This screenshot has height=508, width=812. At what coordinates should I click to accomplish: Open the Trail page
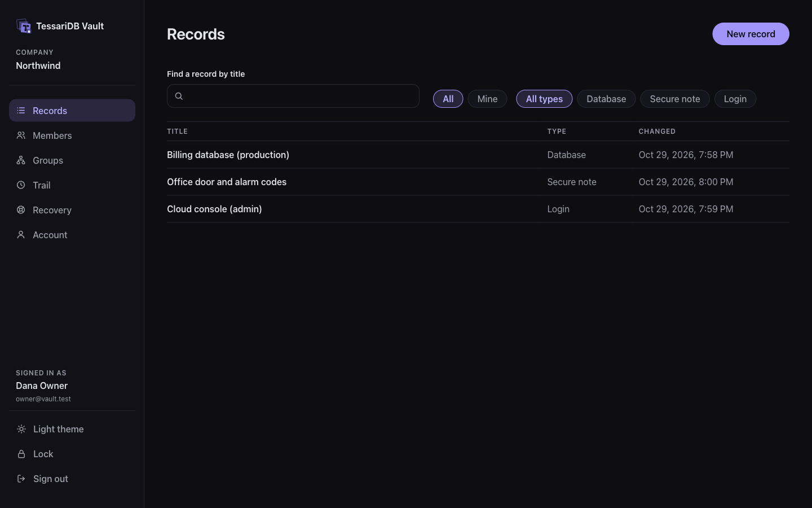(72, 185)
